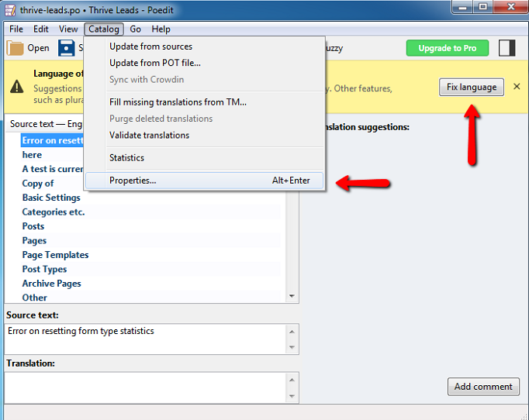
Task: Click inside the Source text box
Action: (145, 339)
